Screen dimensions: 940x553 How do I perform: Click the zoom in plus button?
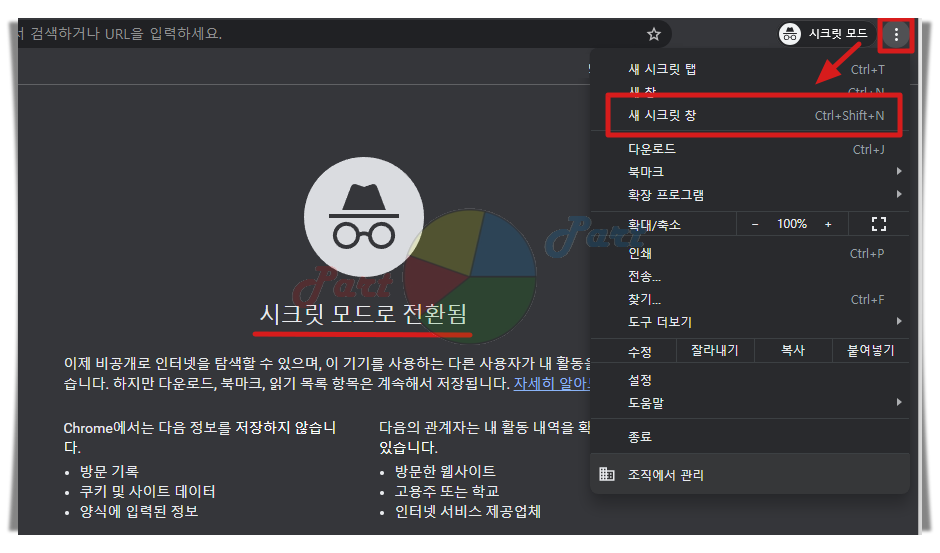point(828,224)
